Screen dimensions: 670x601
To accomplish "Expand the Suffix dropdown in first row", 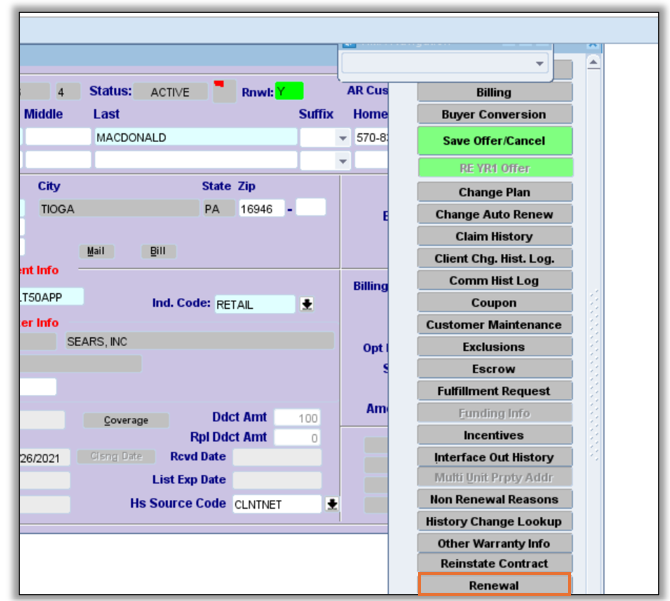I will click(342, 138).
